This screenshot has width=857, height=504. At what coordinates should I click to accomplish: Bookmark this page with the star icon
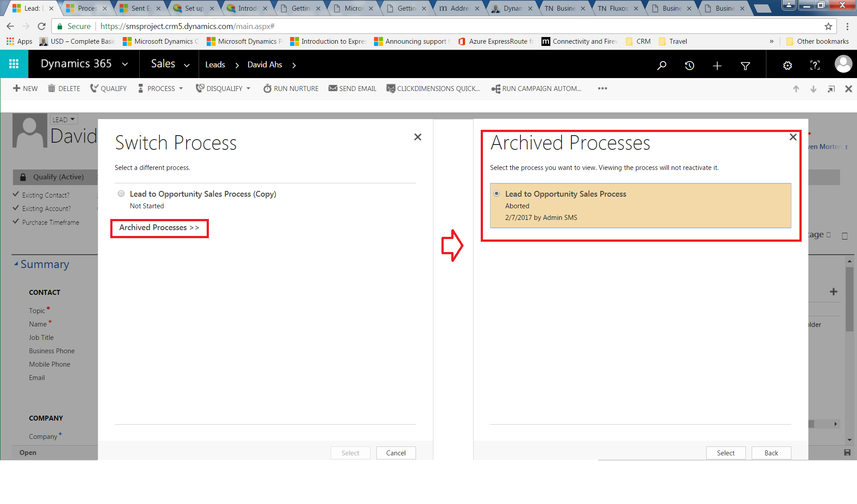click(x=828, y=26)
